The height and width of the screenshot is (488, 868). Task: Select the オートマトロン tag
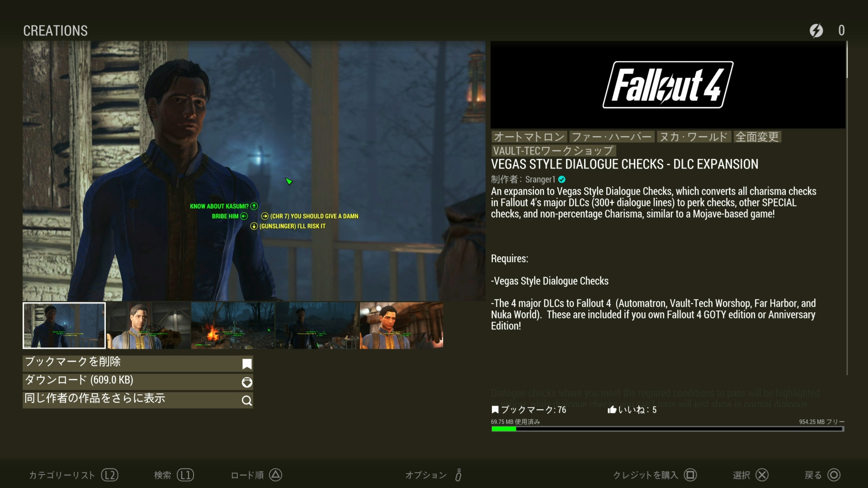point(529,137)
